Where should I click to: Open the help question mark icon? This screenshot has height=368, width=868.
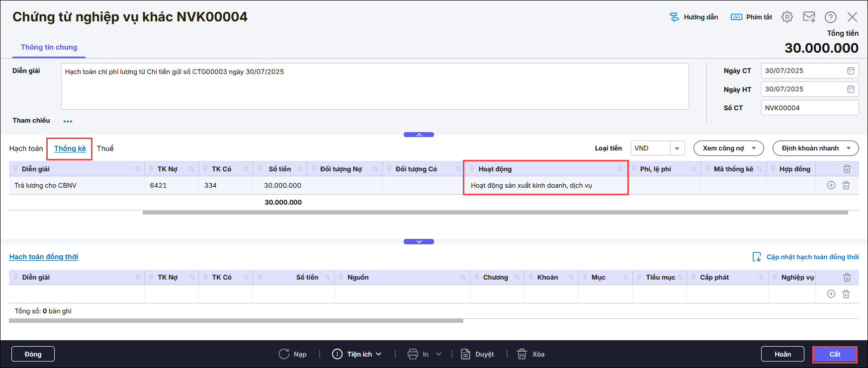[x=830, y=17]
